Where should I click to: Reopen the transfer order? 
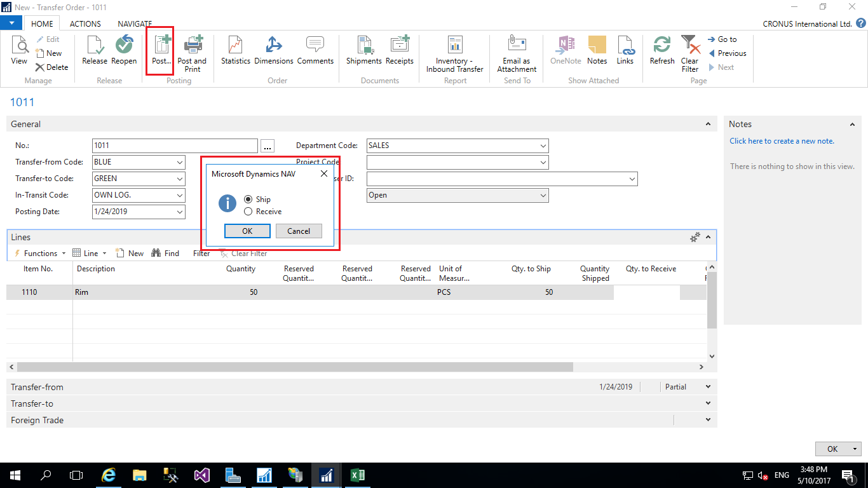coord(124,50)
